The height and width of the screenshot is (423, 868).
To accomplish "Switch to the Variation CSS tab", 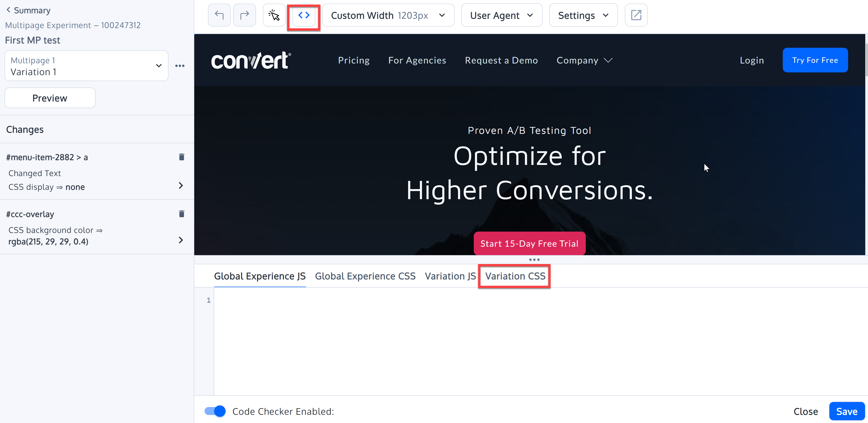I will [x=514, y=276].
